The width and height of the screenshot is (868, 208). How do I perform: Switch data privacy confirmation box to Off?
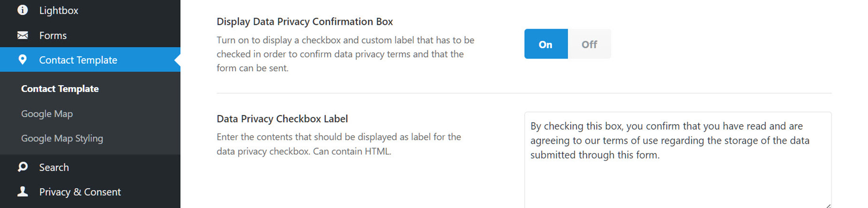point(589,44)
